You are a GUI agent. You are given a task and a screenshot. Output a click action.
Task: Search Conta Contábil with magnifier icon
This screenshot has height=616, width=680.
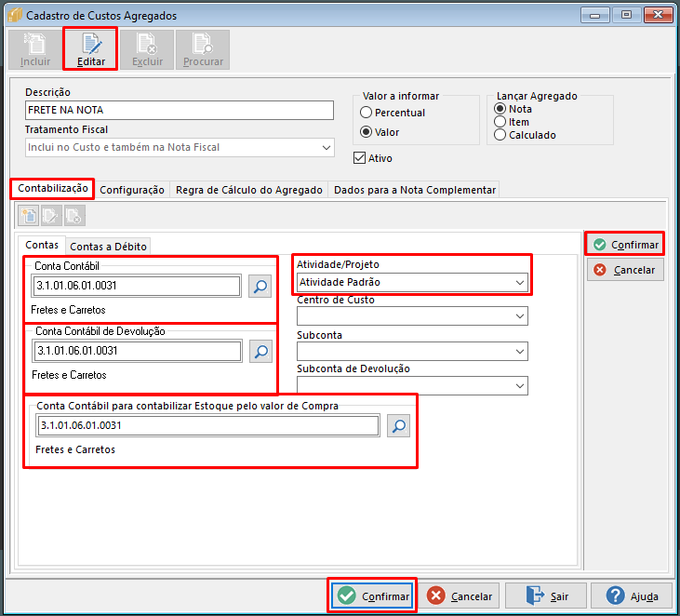coord(260,286)
